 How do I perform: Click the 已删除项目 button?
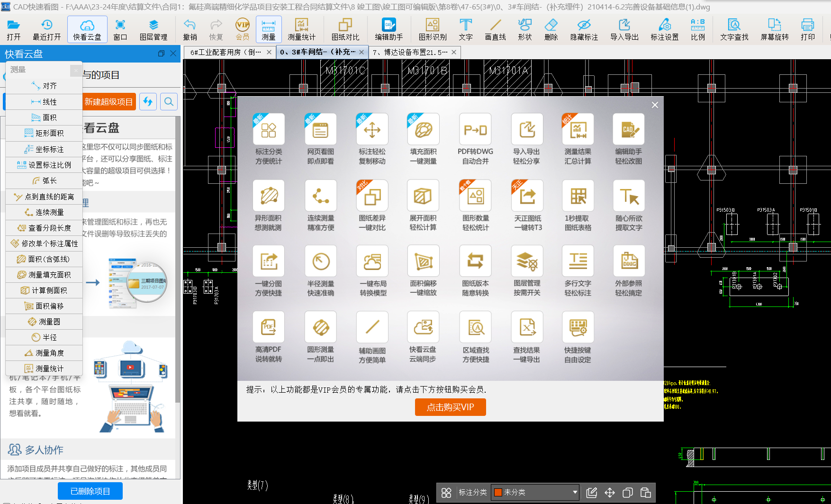90,491
